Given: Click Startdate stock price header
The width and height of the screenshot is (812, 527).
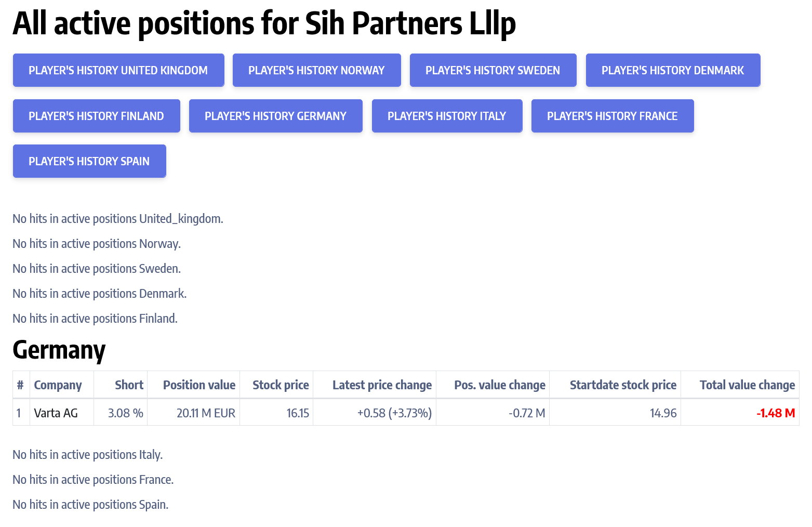Looking at the screenshot, I should [623, 385].
